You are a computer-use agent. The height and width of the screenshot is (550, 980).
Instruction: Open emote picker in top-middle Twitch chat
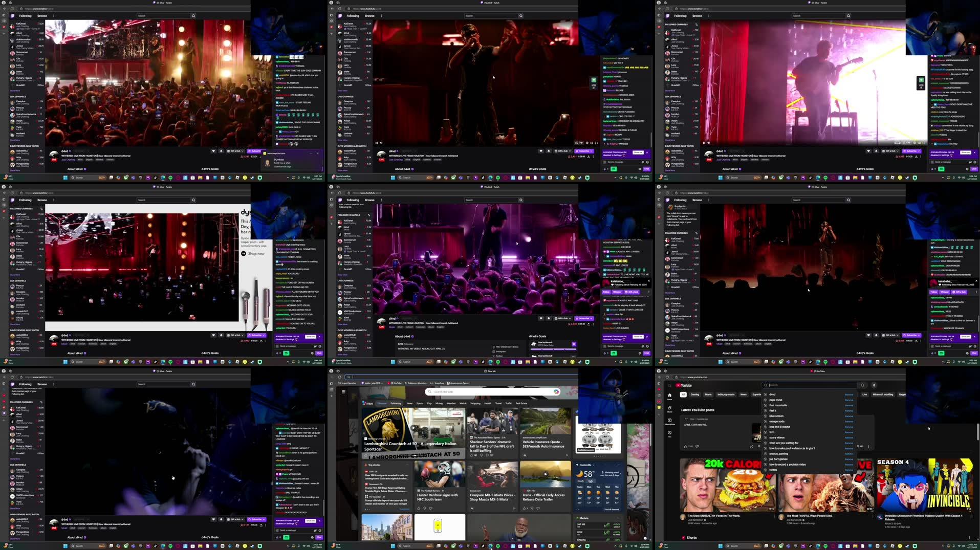pyautogui.click(x=647, y=162)
